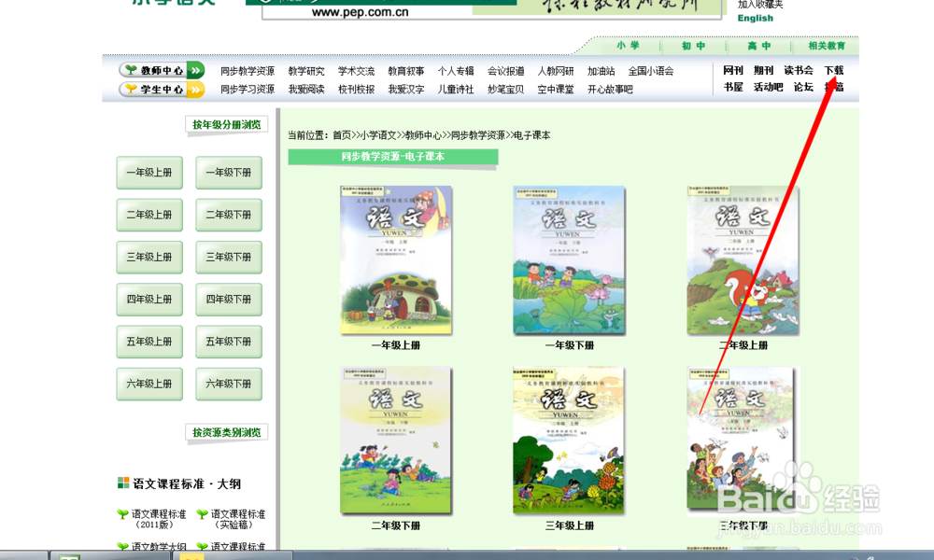Select the 五年级下册 sidebar button
Image resolution: width=934 pixels, height=560 pixels.
[x=229, y=342]
